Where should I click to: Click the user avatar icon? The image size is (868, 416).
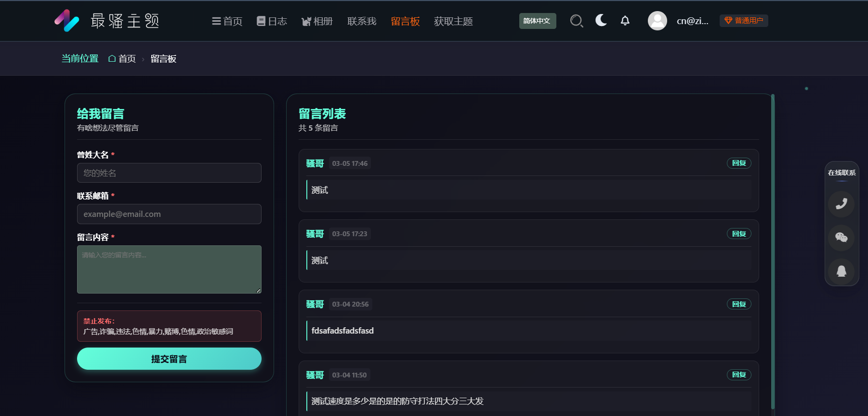point(657,21)
